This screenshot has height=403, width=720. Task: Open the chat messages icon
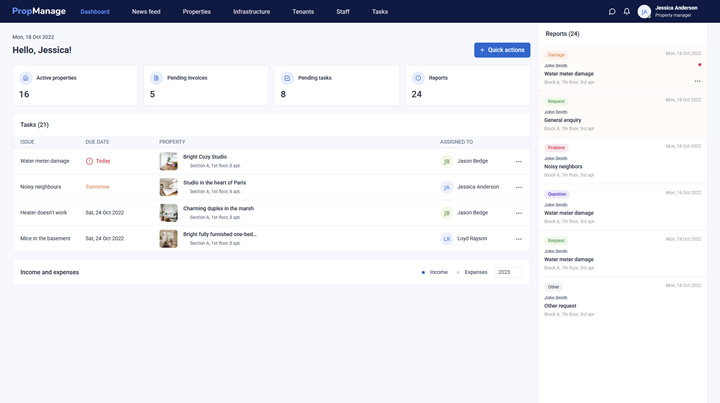(x=612, y=12)
